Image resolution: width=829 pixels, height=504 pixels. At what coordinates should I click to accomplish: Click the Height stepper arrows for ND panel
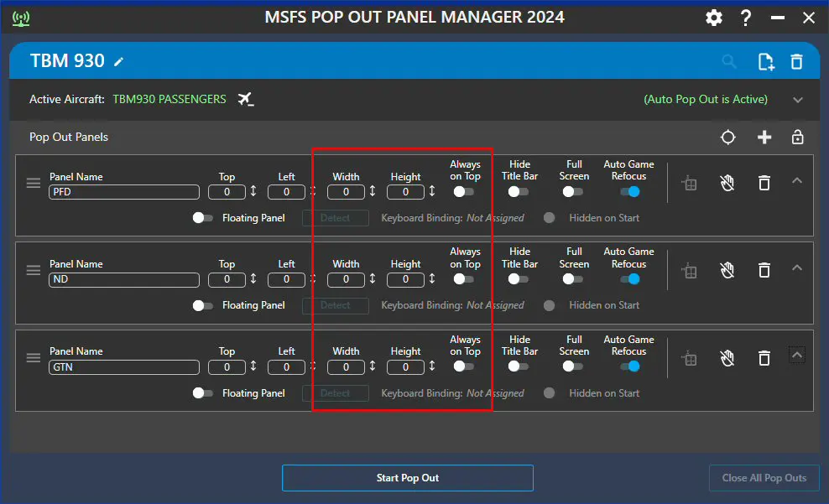tap(432, 278)
